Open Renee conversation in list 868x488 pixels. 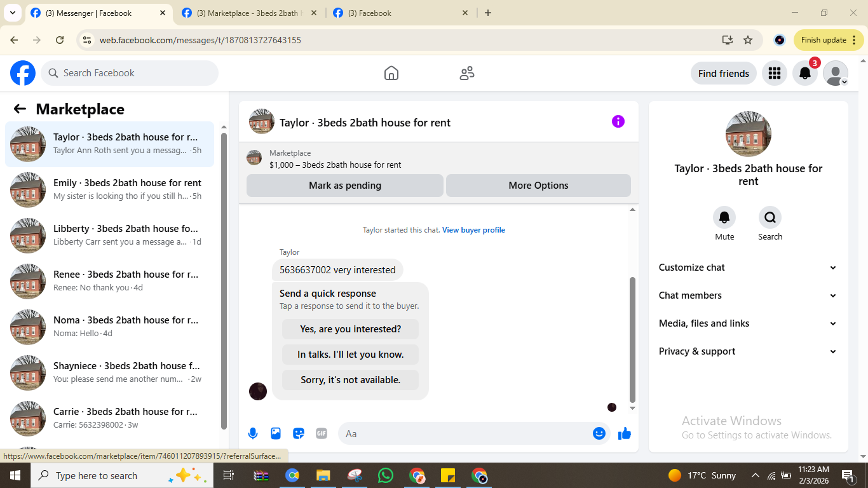tap(109, 281)
